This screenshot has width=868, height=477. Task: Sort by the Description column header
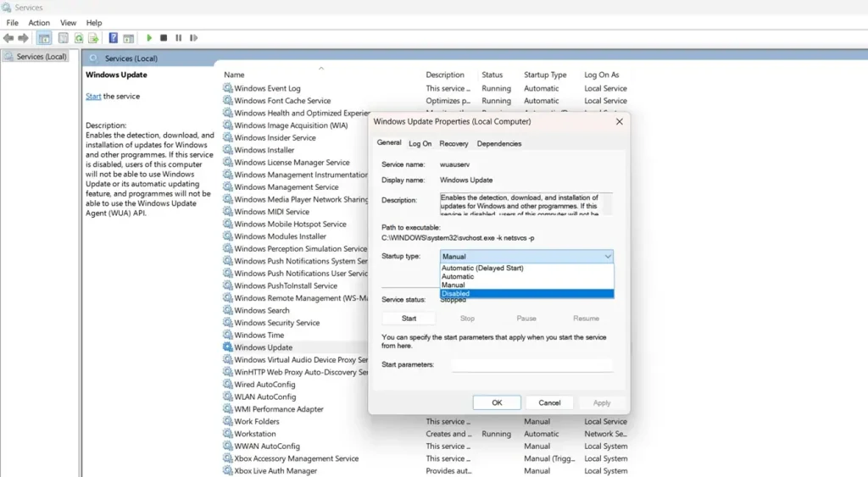click(x=445, y=75)
